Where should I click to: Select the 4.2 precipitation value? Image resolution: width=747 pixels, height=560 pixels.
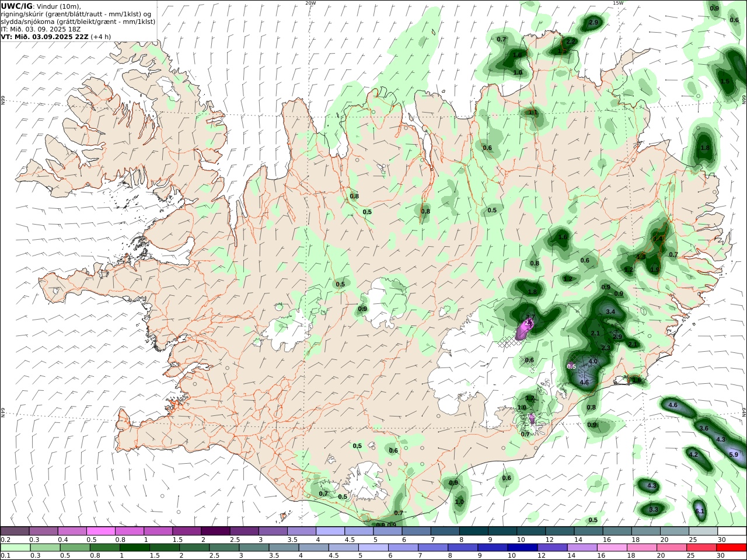[694, 454]
